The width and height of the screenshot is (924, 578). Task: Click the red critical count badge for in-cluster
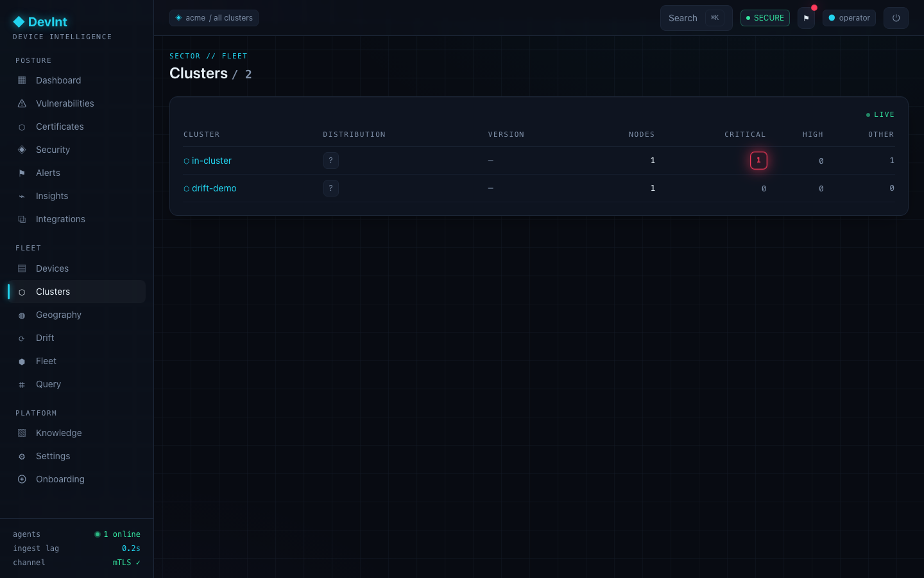pos(758,161)
